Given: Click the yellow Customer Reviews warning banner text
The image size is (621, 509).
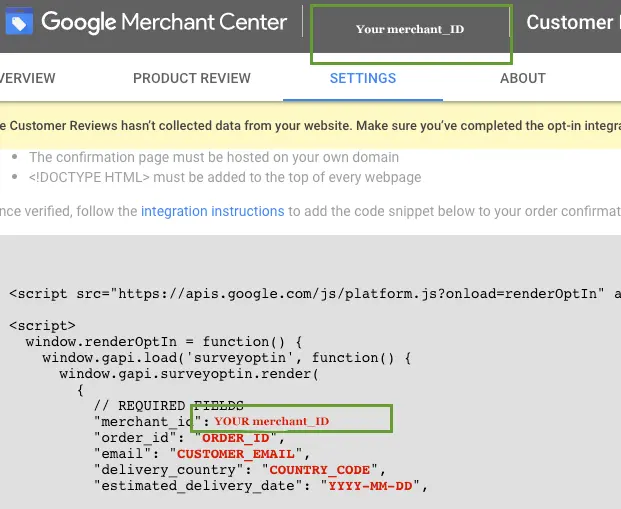Looking at the screenshot, I should coord(310,126).
